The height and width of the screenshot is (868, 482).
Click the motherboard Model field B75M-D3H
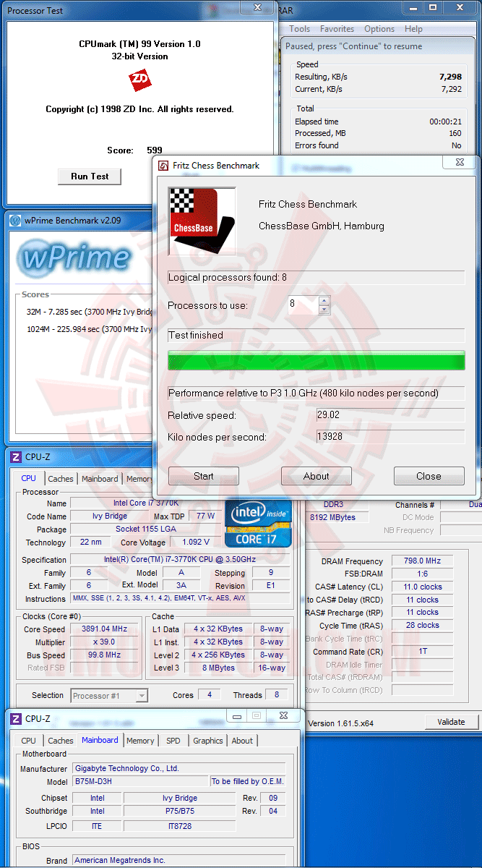pos(139,782)
